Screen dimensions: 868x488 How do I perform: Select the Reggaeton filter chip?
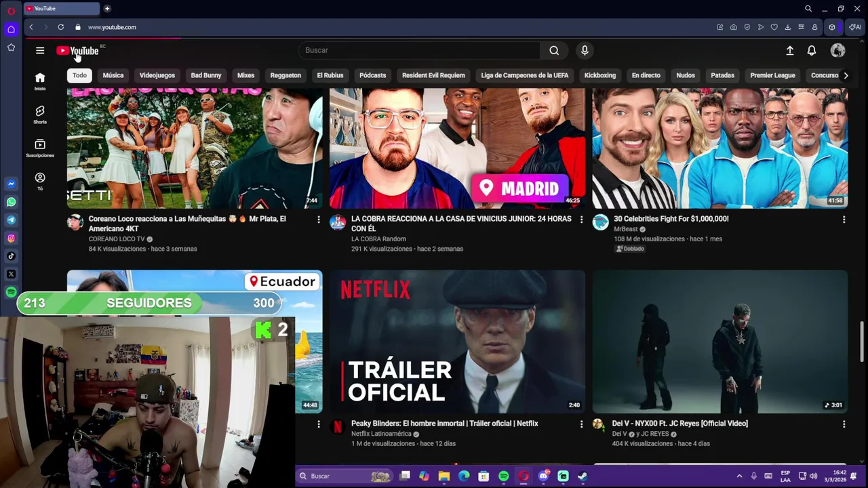pos(285,75)
